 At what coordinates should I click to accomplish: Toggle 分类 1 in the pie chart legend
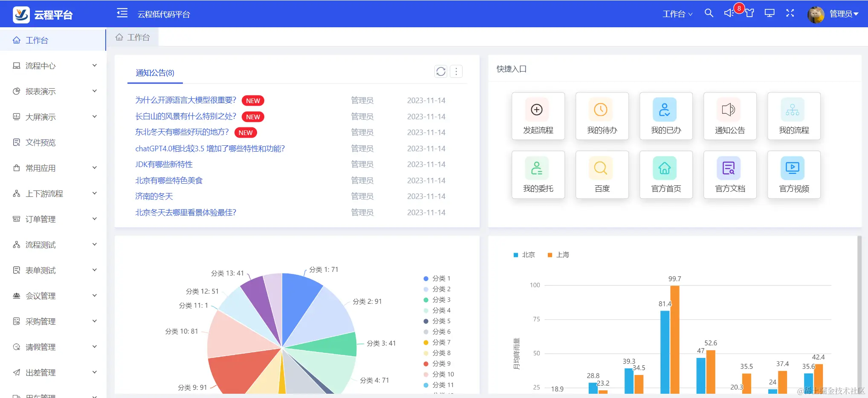(436, 278)
